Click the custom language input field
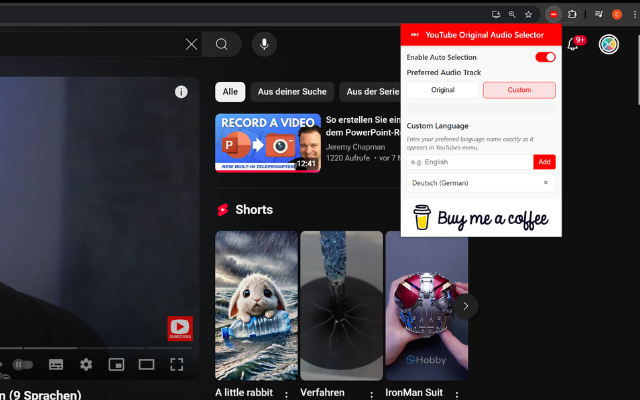Screen dimensions: 640x400 click(x=470, y=162)
